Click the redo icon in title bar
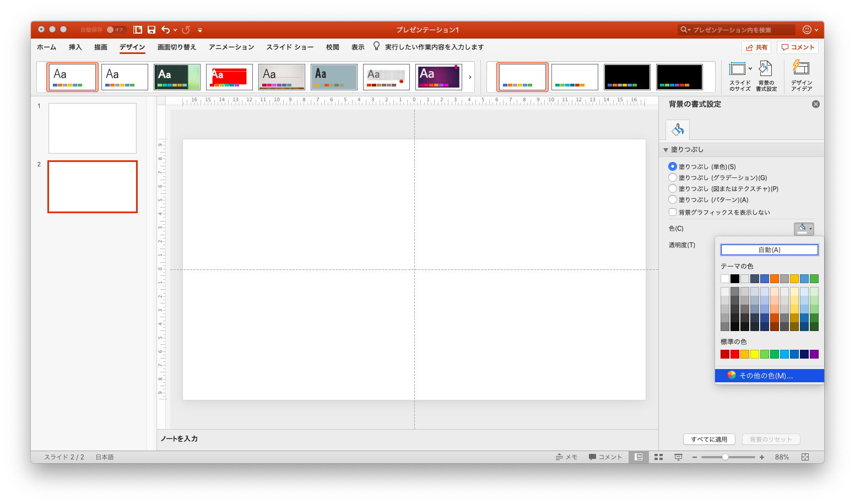Screen dimensions: 855x504 coord(186,30)
